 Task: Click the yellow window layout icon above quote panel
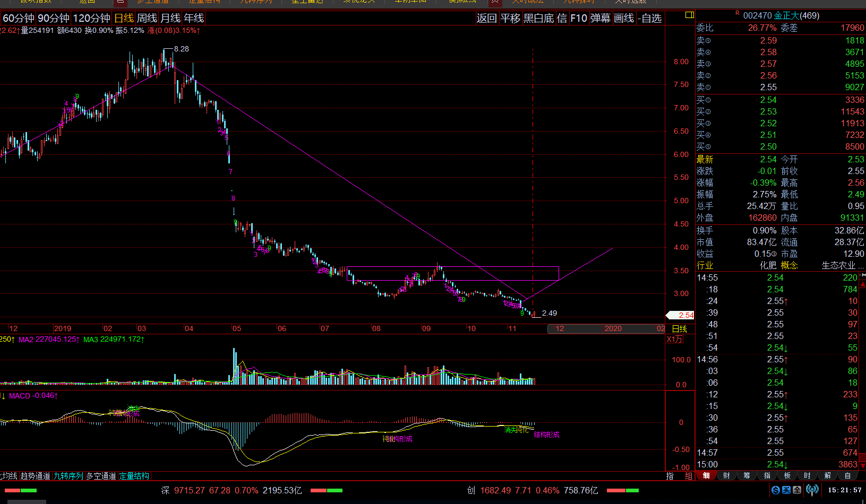tap(689, 15)
